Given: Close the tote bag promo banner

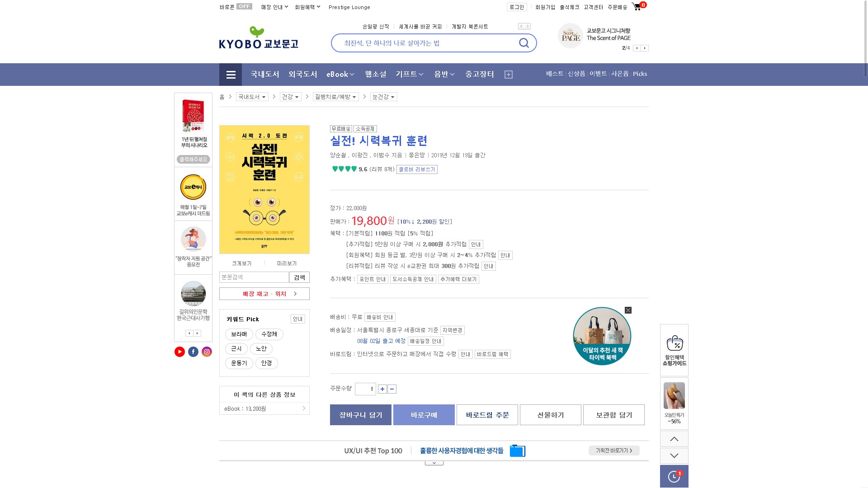Looking at the screenshot, I should pos(628,310).
